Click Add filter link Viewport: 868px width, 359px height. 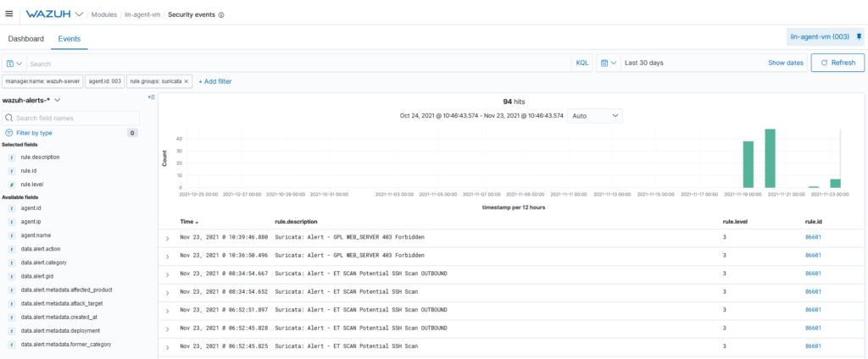pyautogui.click(x=214, y=81)
